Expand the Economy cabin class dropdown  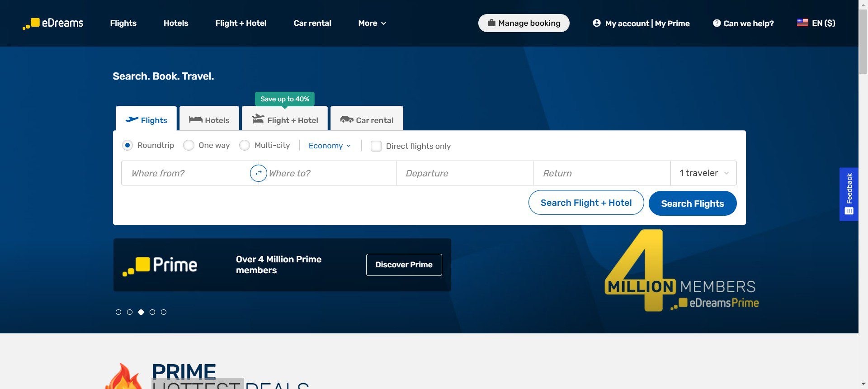pyautogui.click(x=330, y=146)
